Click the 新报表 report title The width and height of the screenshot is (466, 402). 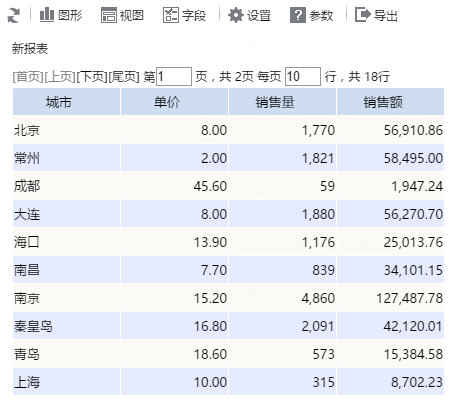point(30,49)
